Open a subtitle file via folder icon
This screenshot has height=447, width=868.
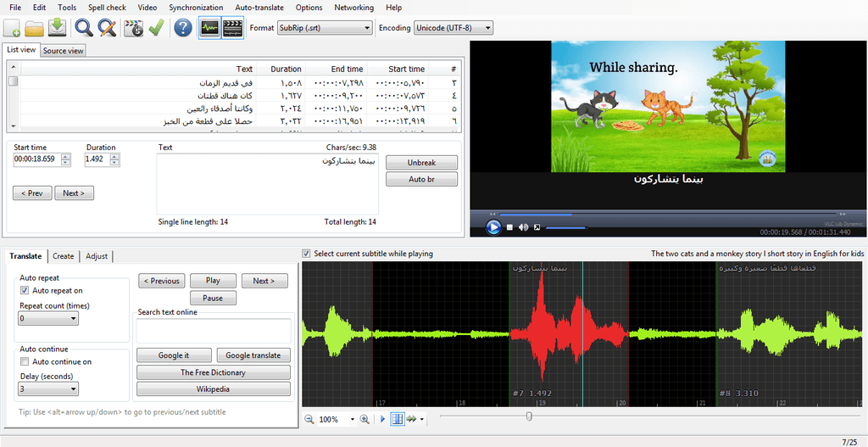(x=34, y=28)
